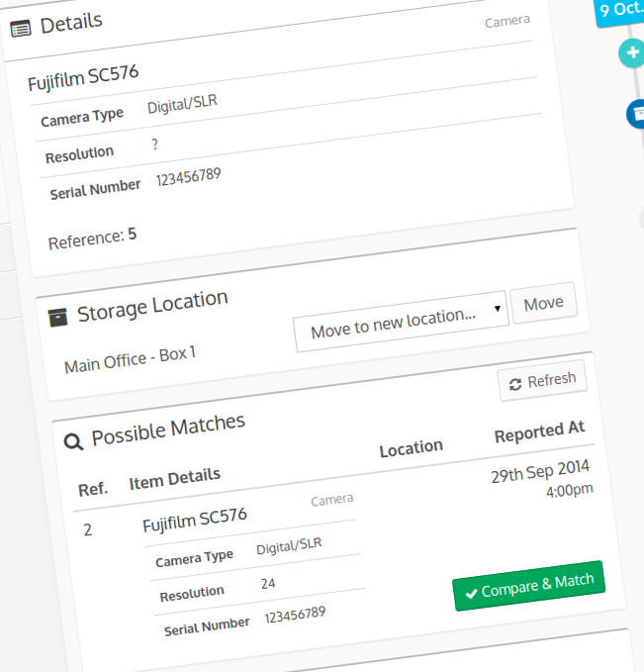Click the Location column header
This screenshot has width=644, height=672.
[x=412, y=448]
